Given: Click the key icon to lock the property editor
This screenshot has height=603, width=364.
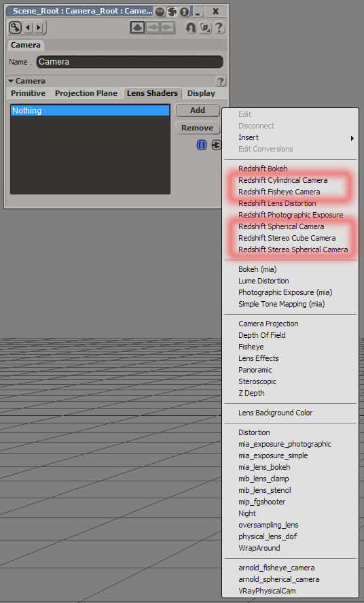Looking at the screenshot, I should pyautogui.click(x=15, y=27).
